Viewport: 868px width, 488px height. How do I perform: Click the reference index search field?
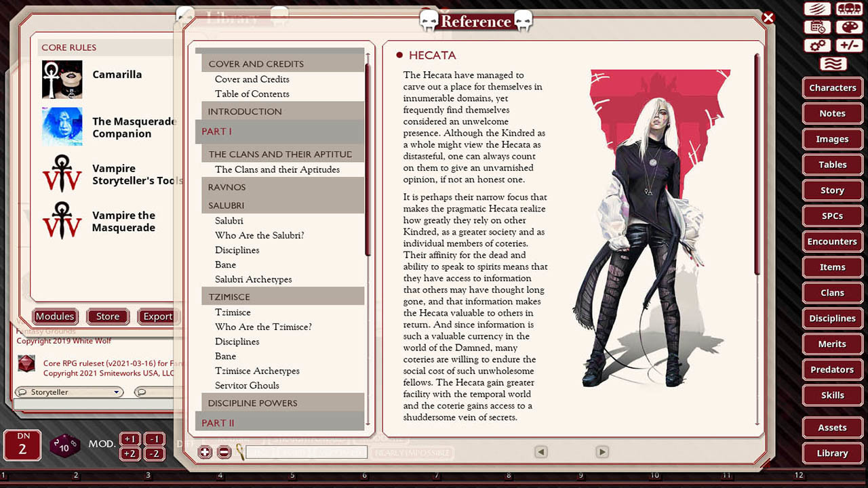pos(306,452)
